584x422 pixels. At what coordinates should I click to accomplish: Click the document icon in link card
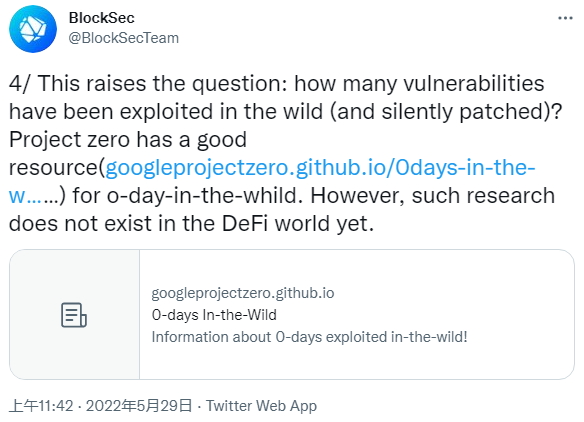[74, 315]
